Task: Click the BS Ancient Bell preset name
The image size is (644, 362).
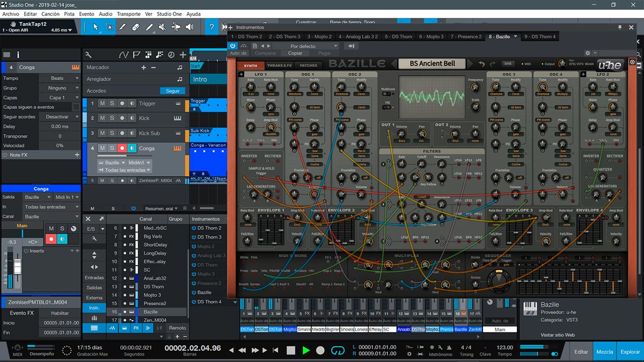Action: click(433, 63)
